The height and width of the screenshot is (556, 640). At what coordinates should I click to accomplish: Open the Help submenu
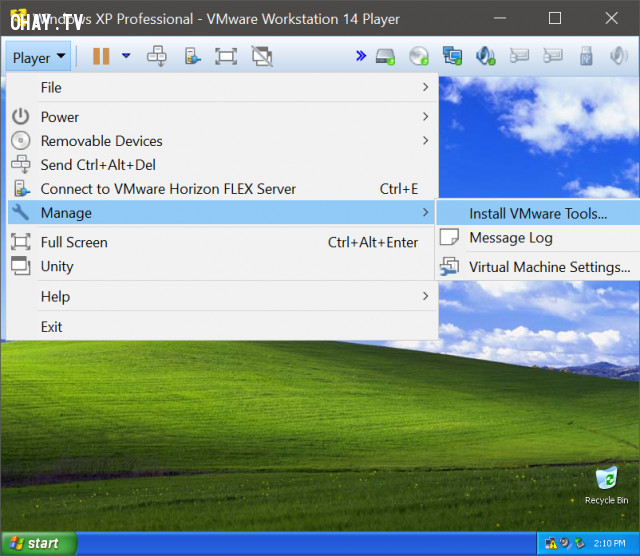click(x=222, y=296)
